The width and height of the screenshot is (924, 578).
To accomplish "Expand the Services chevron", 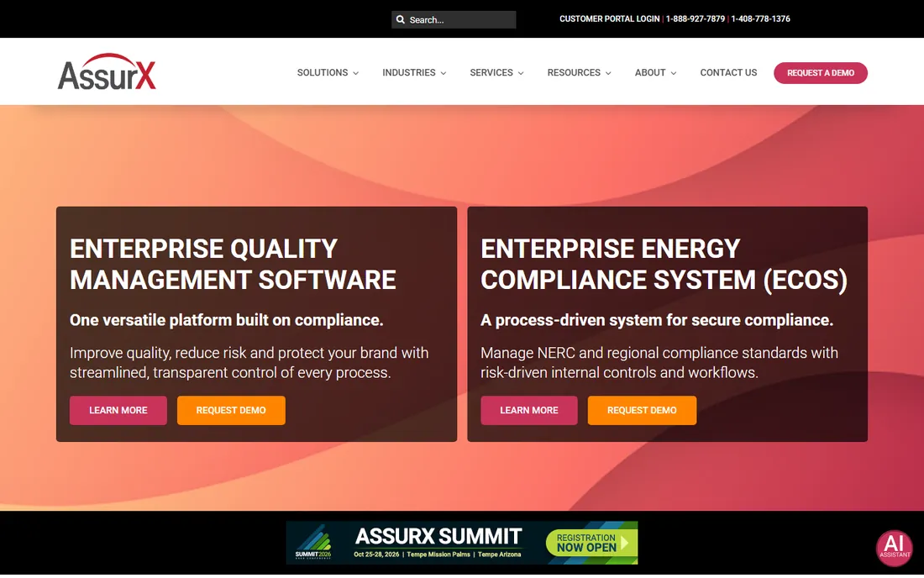I will (521, 73).
